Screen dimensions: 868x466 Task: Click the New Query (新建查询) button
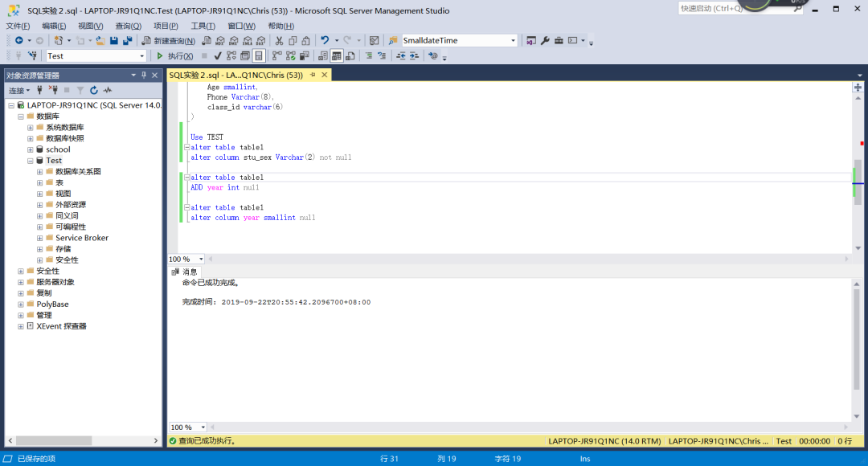[169, 40]
